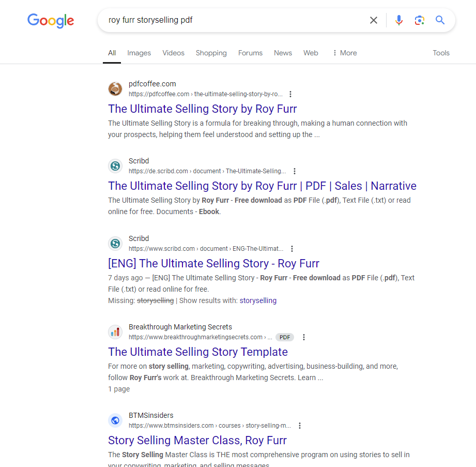Click the 'Breakthrough Marketing Secrets' site name
The image size is (476, 467).
180,327
